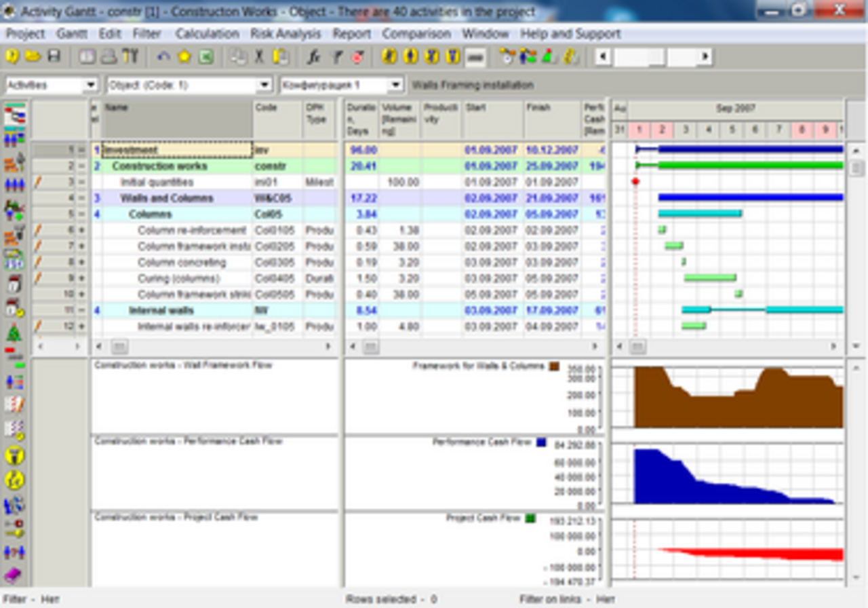
Task: Open a project with the folder icon
Action: 33,57
